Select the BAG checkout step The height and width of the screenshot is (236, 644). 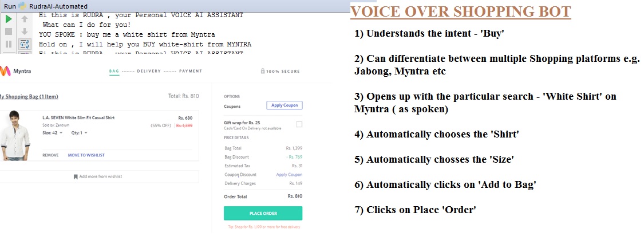coord(114,71)
